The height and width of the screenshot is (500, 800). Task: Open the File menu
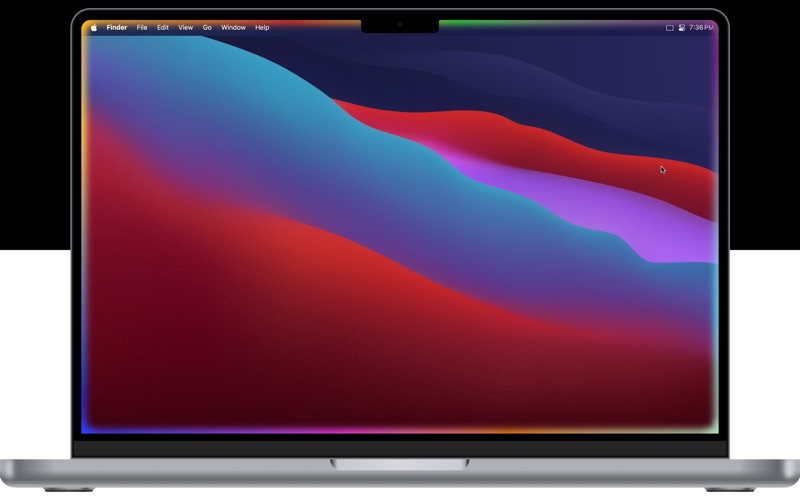[x=142, y=28]
